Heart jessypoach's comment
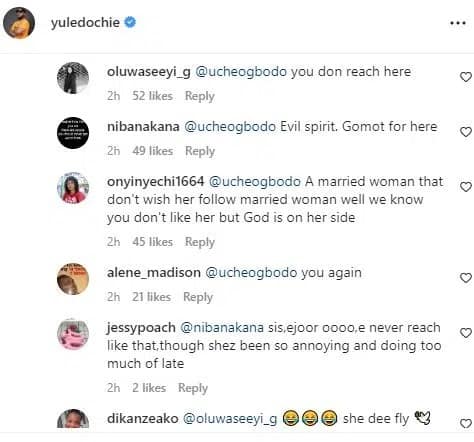Image resolution: width=474 pixels, height=442 pixels. 466,333
